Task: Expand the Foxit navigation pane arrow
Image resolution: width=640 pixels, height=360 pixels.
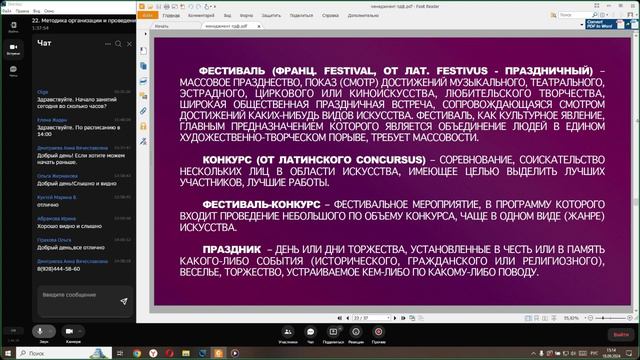Action: pyautogui.click(x=145, y=34)
